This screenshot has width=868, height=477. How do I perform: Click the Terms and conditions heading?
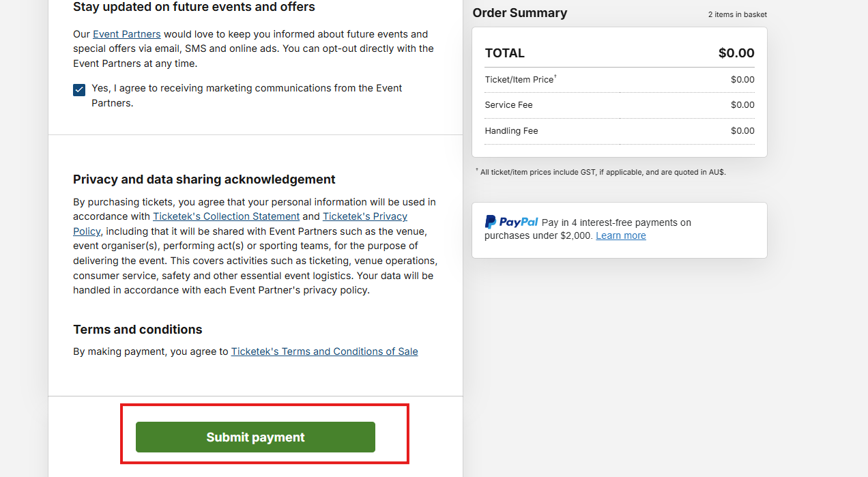138,330
